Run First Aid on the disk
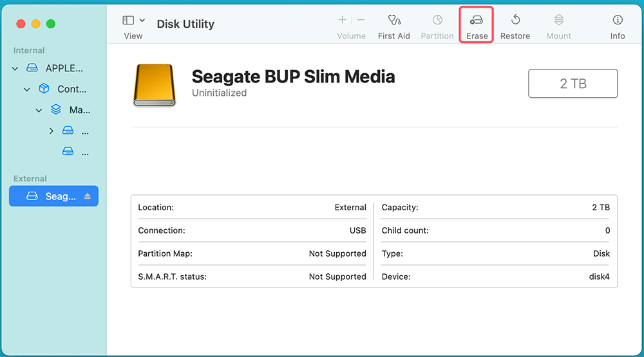The image size is (644, 357). (x=394, y=27)
